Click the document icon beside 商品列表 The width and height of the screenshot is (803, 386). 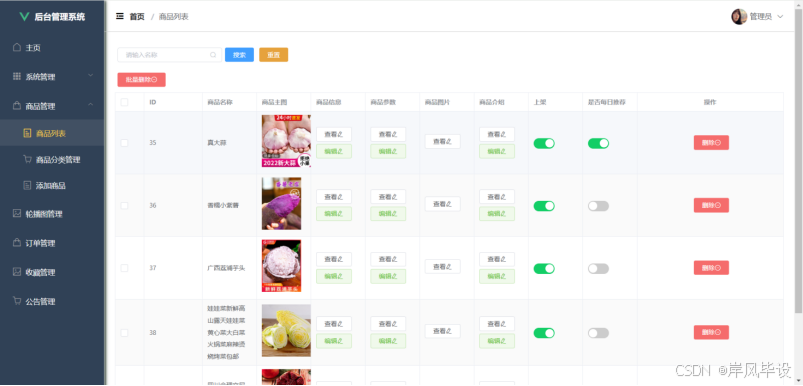pyautogui.click(x=27, y=133)
